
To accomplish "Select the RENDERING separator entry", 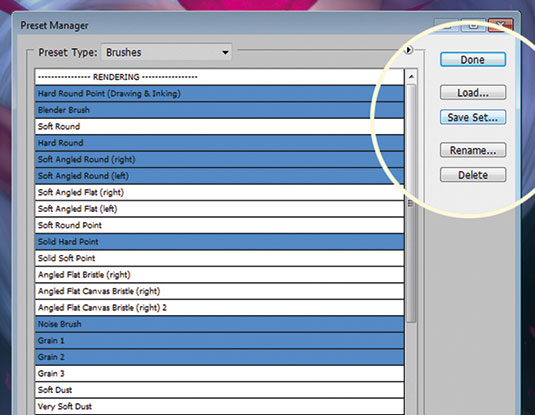I will point(219,77).
